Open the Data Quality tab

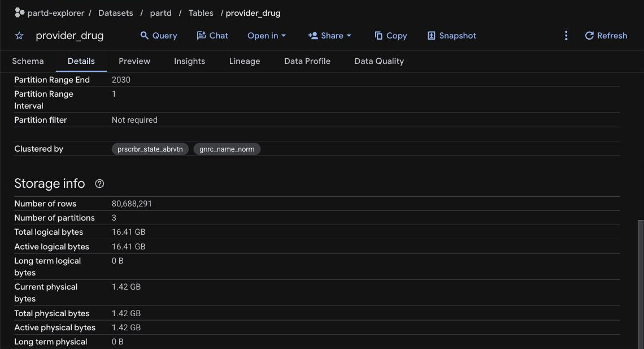coord(379,61)
